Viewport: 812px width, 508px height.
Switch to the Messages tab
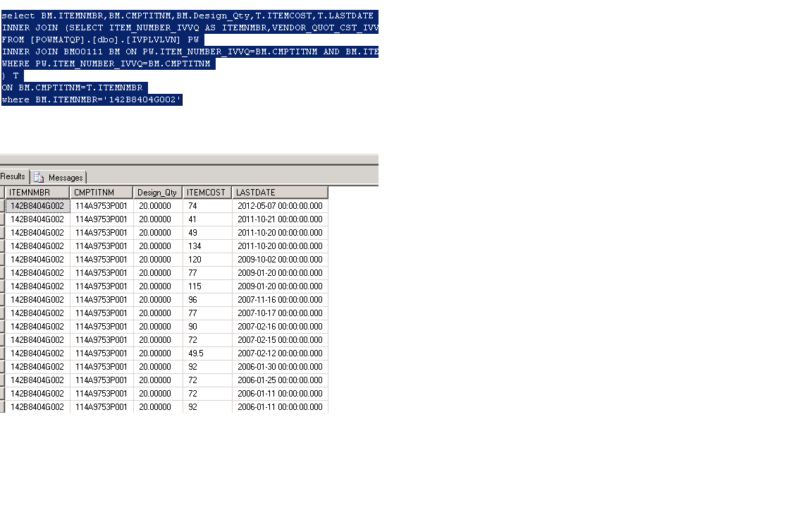click(x=63, y=177)
